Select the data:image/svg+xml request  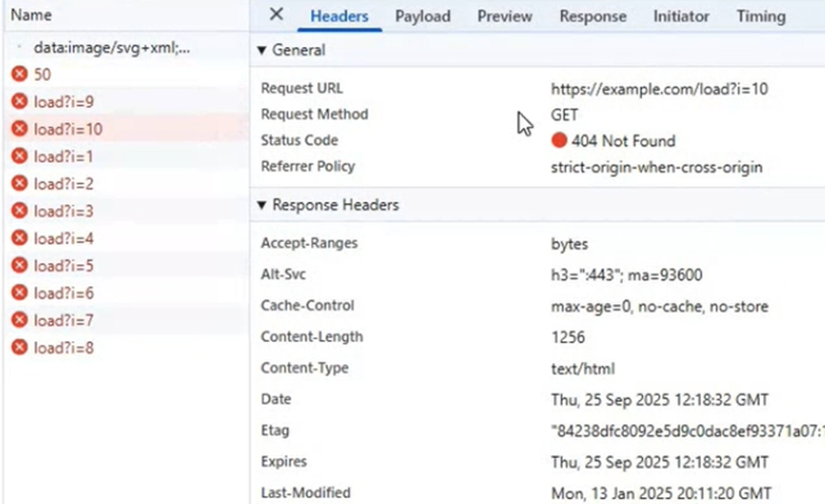[x=111, y=48]
